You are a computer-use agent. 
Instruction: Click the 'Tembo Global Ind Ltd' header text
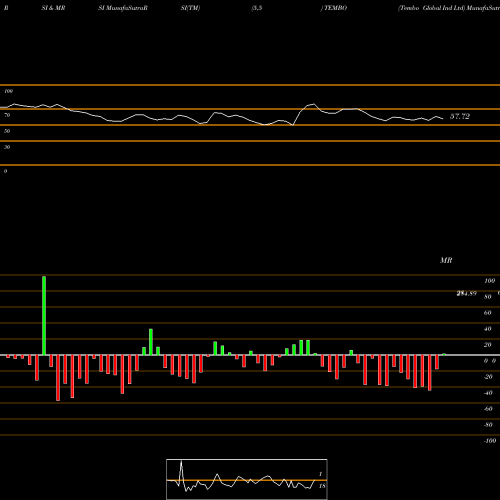(x=431, y=8)
